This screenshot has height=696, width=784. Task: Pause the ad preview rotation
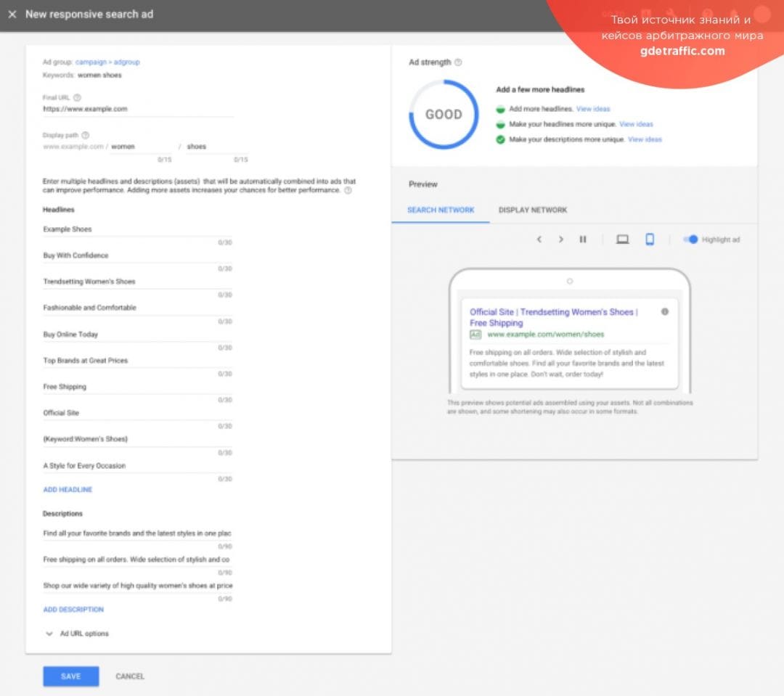pyautogui.click(x=583, y=239)
